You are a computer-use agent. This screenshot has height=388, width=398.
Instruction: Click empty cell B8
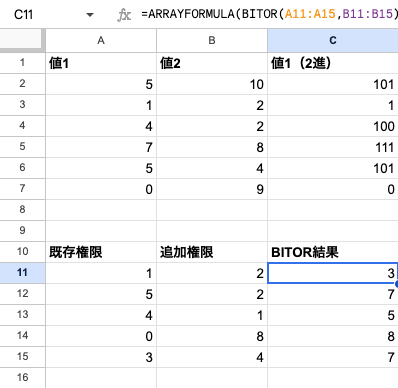point(212,210)
